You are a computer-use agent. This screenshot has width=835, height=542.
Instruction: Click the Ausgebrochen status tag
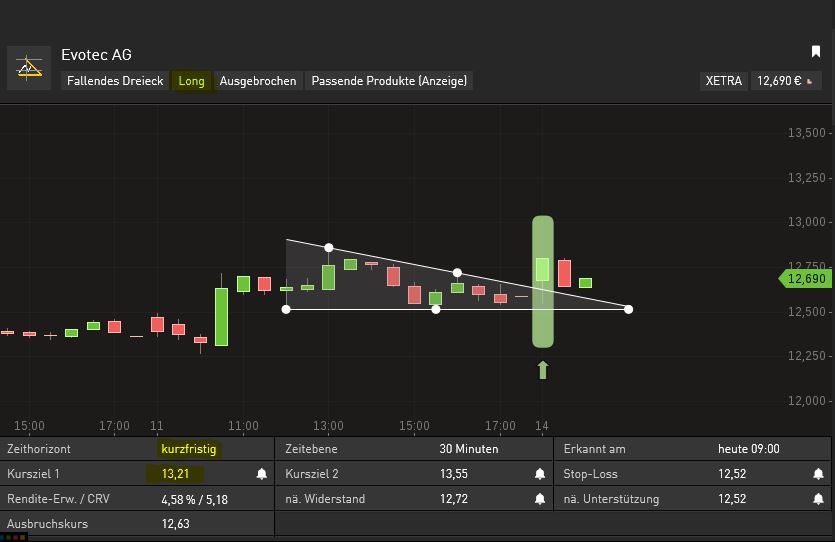coord(258,81)
